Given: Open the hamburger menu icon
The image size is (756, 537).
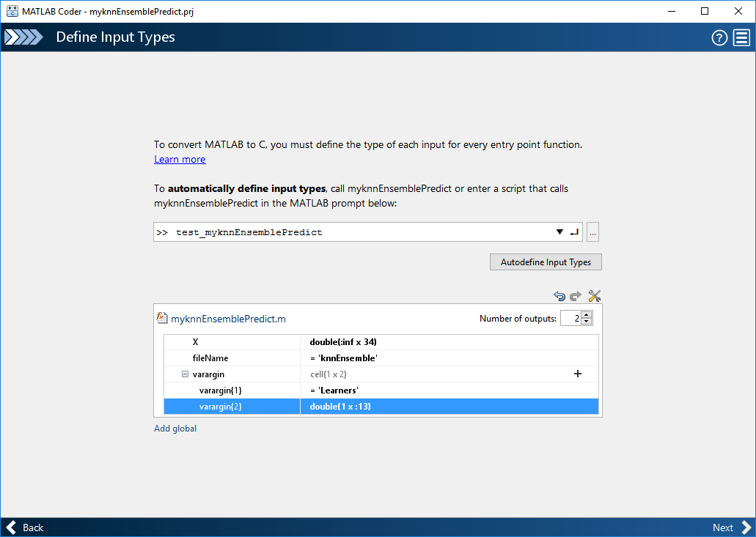Looking at the screenshot, I should pos(741,37).
